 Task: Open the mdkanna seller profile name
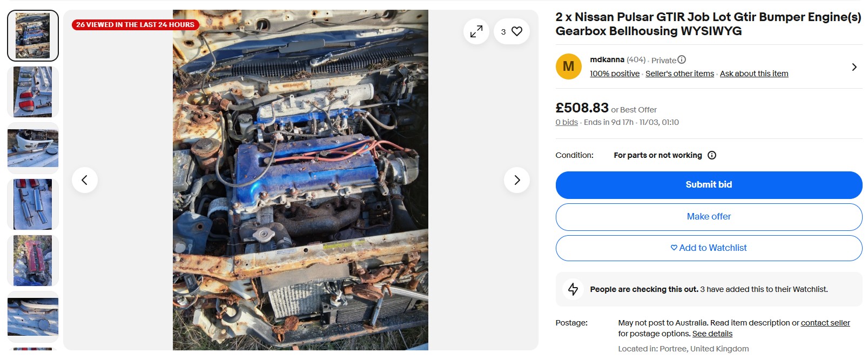point(607,60)
